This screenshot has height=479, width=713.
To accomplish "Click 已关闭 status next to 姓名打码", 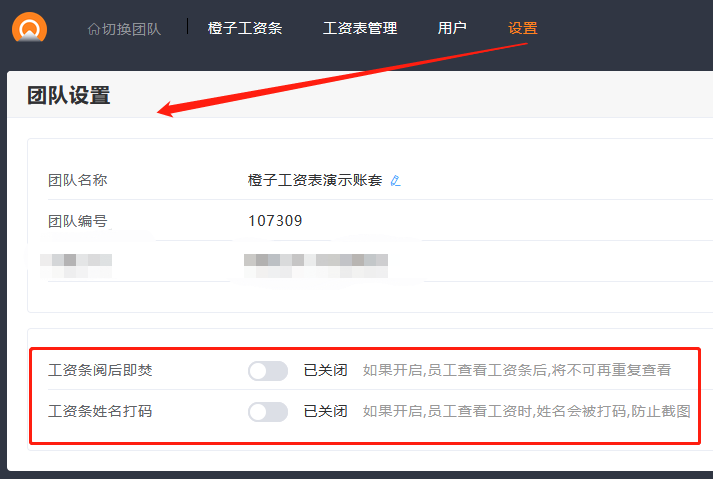I will [325, 411].
